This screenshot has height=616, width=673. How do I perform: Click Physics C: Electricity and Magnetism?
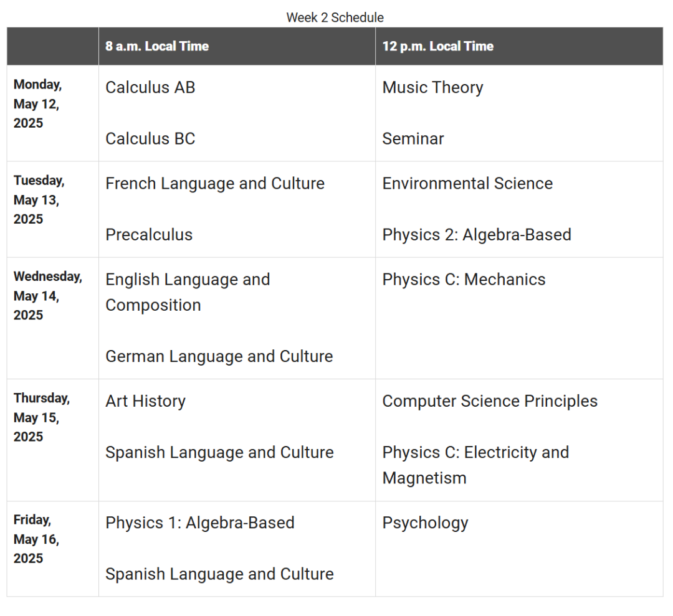pos(475,465)
